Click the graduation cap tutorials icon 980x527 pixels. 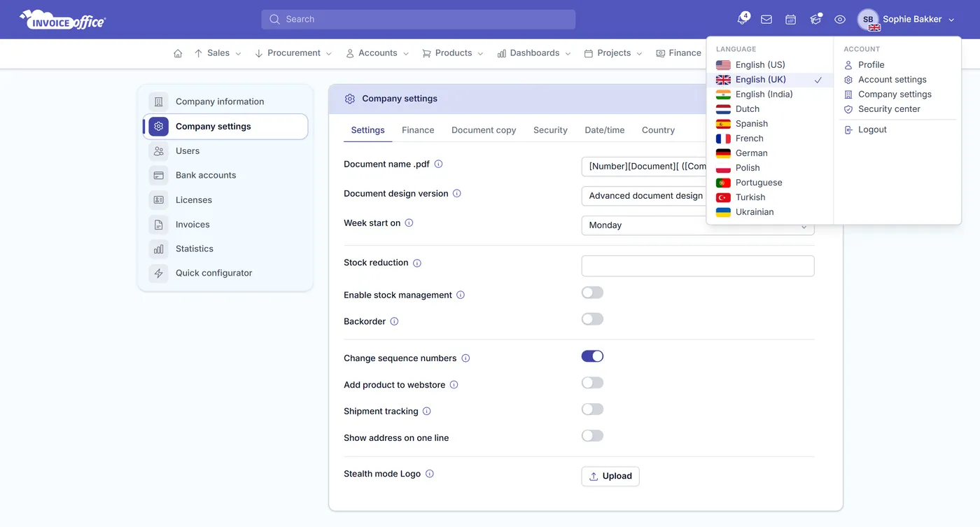[x=815, y=20]
